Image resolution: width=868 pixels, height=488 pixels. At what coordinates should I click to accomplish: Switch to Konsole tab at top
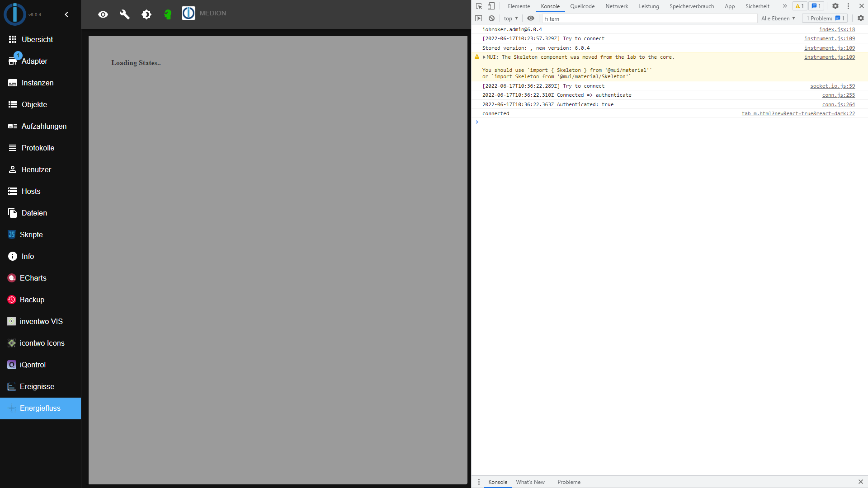[x=550, y=6]
